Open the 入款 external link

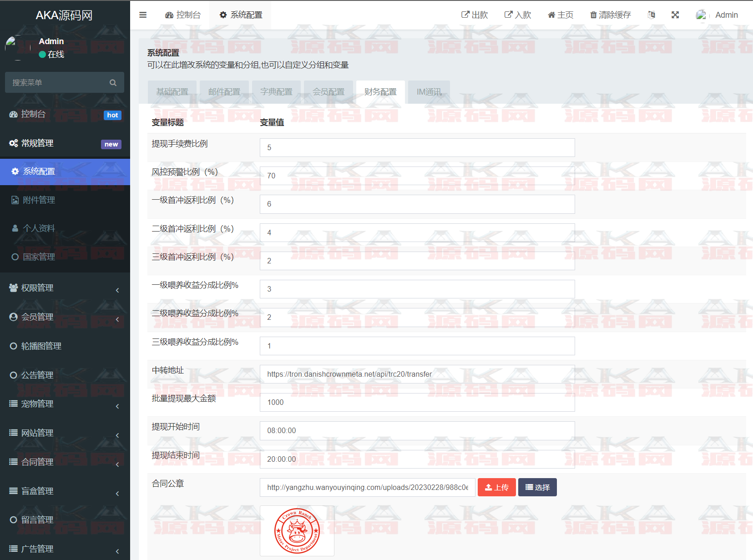pos(518,15)
